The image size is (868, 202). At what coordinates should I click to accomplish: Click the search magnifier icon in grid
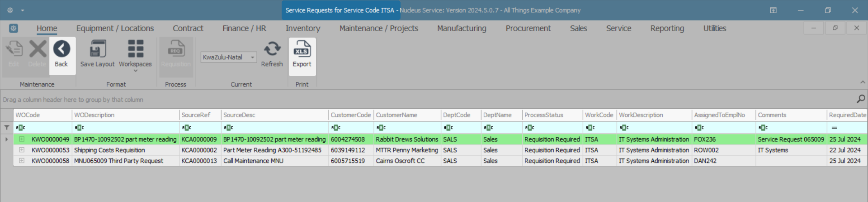(x=861, y=99)
